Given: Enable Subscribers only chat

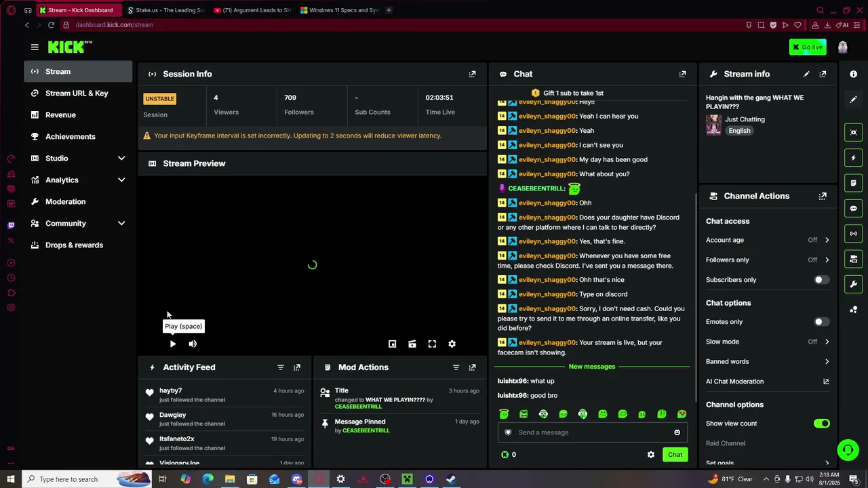Looking at the screenshot, I should (x=821, y=280).
